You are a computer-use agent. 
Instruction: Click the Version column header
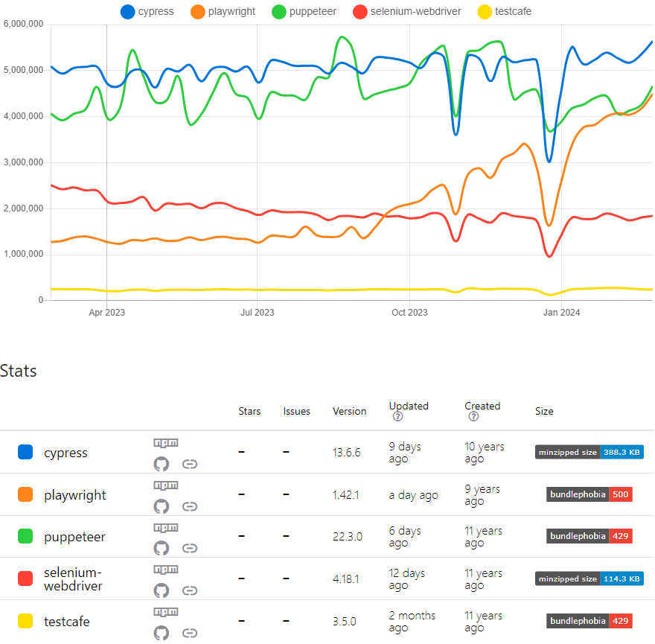tap(349, 411)
